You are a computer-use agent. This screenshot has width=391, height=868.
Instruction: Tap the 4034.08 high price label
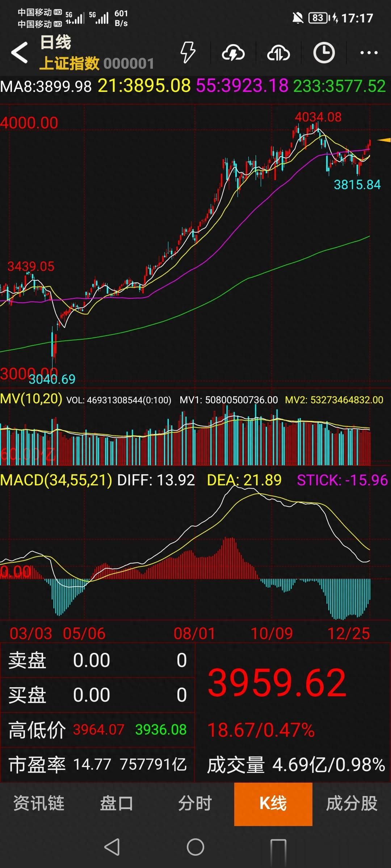pyautogui.click(x=318, y=117)
